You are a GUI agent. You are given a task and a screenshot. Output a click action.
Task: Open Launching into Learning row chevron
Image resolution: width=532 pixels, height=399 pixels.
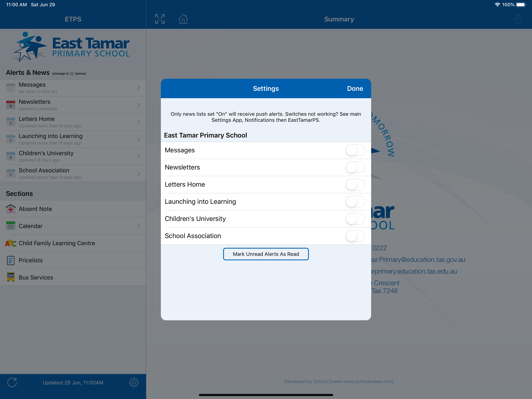tap(138, 139)
